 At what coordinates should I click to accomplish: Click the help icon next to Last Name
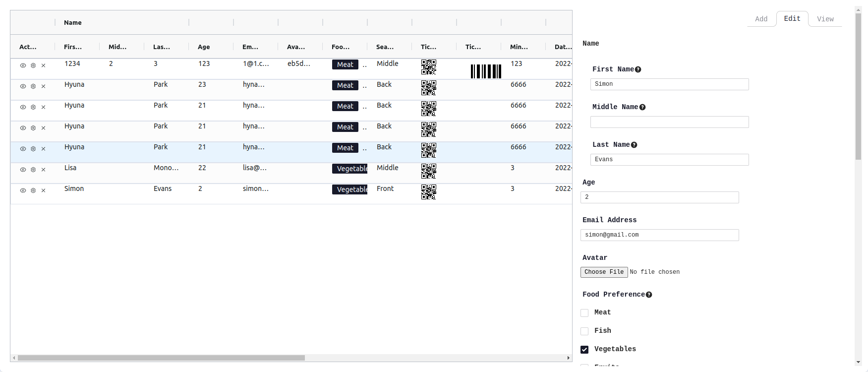634,145
